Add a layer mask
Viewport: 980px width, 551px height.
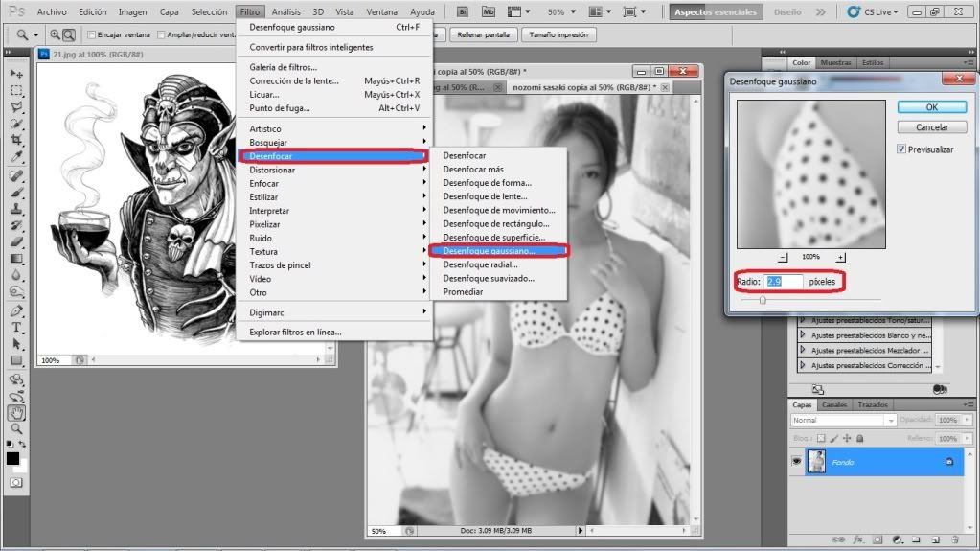coord(877,540)
